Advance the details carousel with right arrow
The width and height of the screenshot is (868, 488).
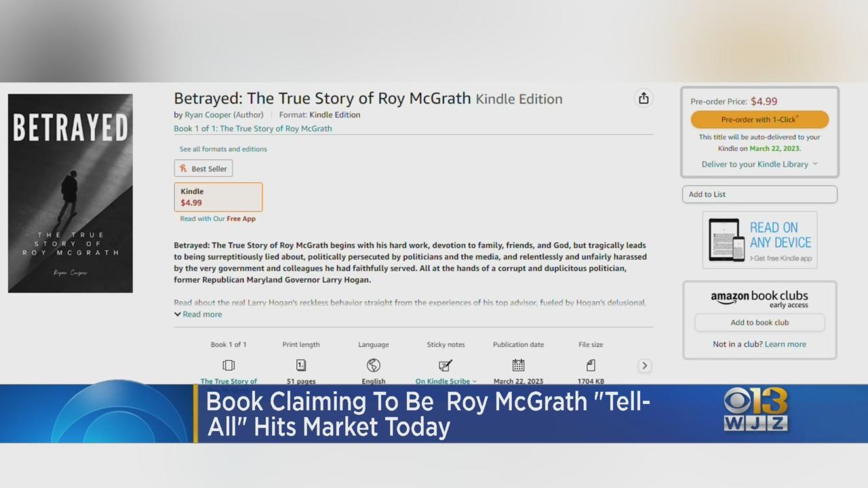pyautogui.click(x=644, y=365)
